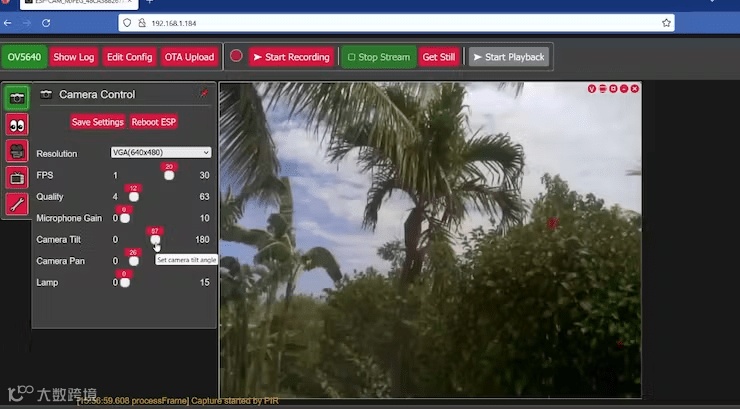Image resolution: width=740 pixels, height=409 pixels.
Task: Click the V icon on the stream overlay
Action: pos(592,89)
